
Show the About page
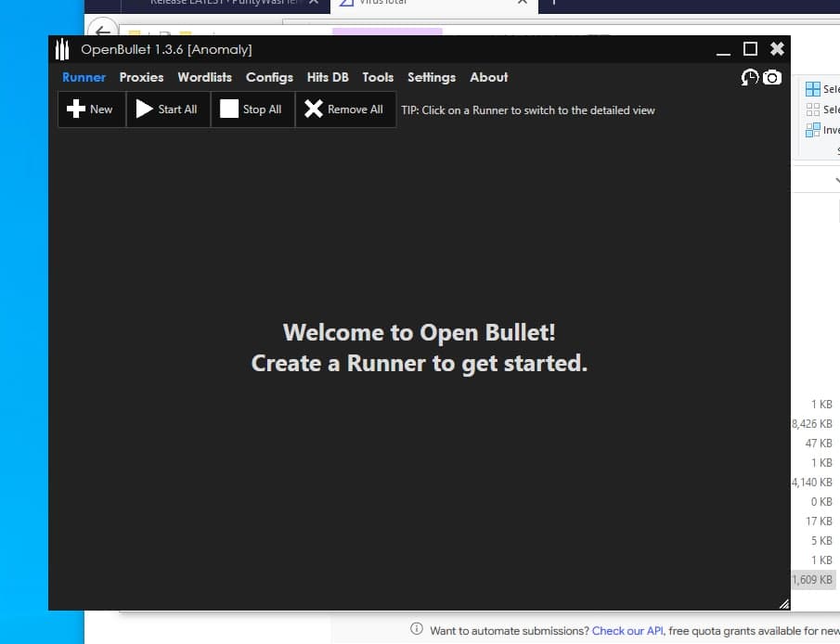[x=488, y=77]
